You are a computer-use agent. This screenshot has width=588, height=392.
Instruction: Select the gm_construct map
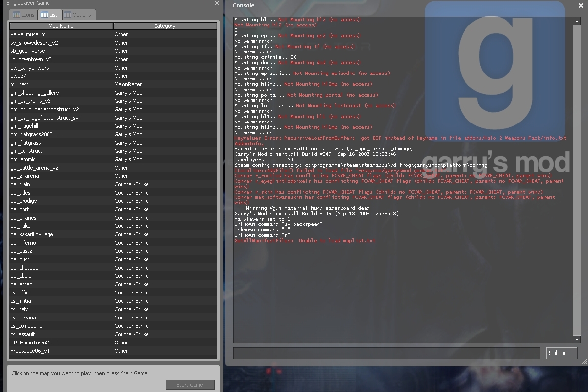(x=26, y=151)
